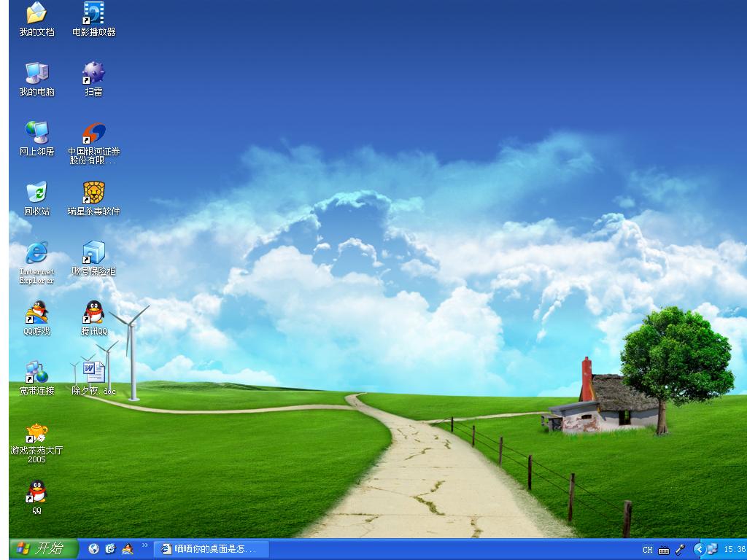Launch QQ游戏 shortcut

click(36, 318)
